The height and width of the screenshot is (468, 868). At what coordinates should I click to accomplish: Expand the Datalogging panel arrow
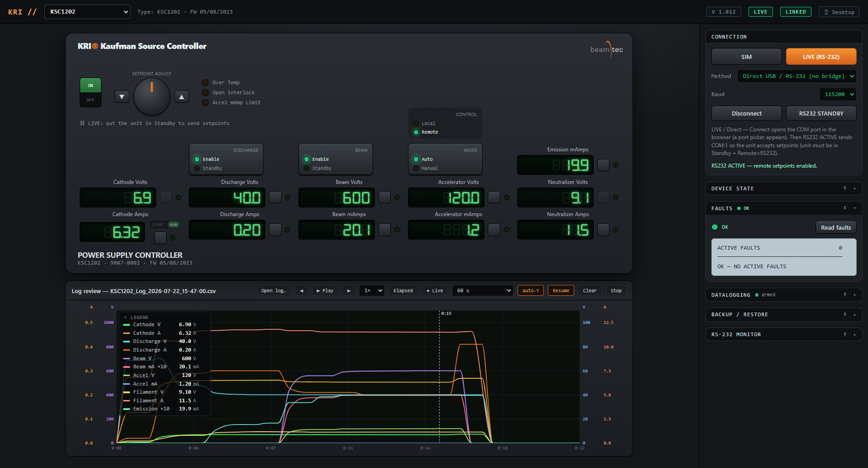(855, 295)
